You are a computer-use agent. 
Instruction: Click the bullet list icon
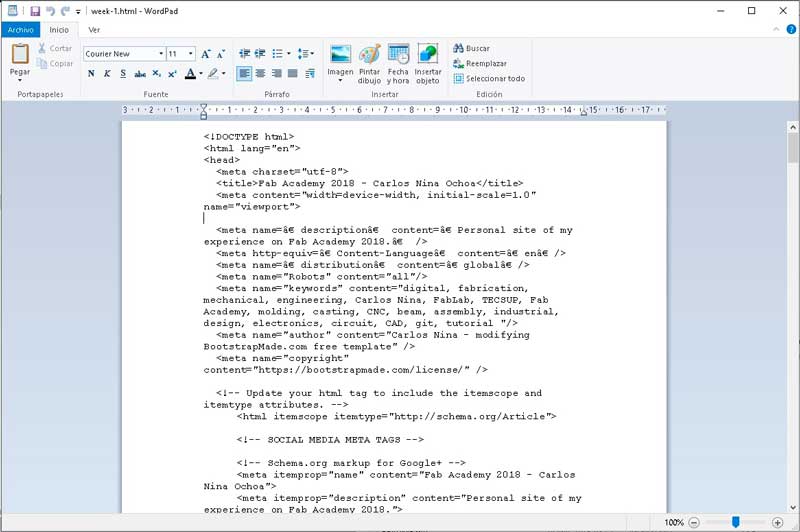coord(278,53)
